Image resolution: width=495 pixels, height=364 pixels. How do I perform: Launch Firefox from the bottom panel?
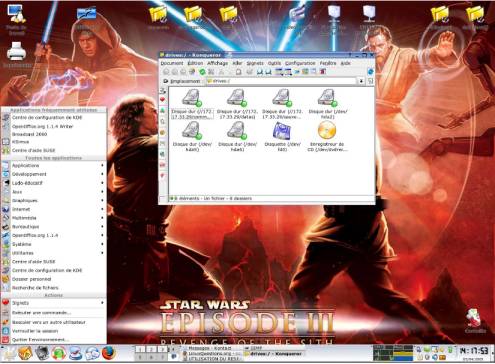[109, 353]
